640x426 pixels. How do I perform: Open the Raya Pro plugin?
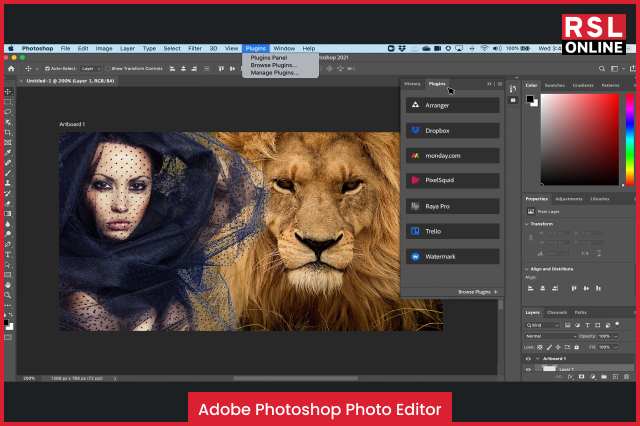453,206
